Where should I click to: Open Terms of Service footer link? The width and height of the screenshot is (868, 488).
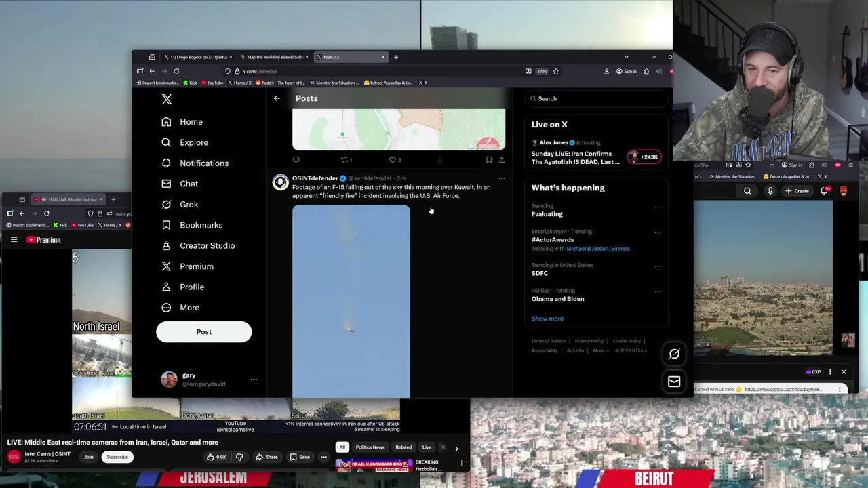coord(549,341)
